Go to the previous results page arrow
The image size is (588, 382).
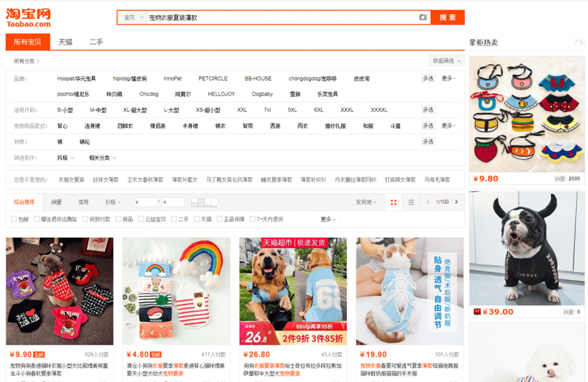point(428,202)
